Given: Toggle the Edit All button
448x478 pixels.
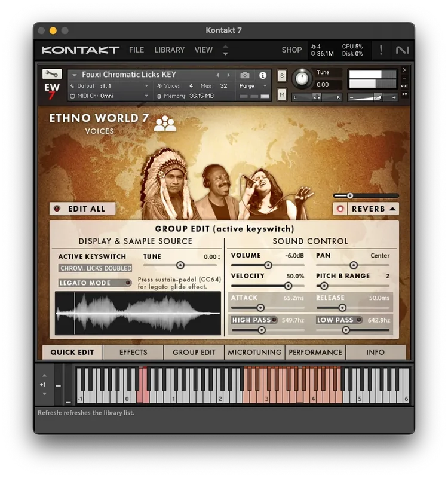Looking at the screenshot, I should pos(82,209).
